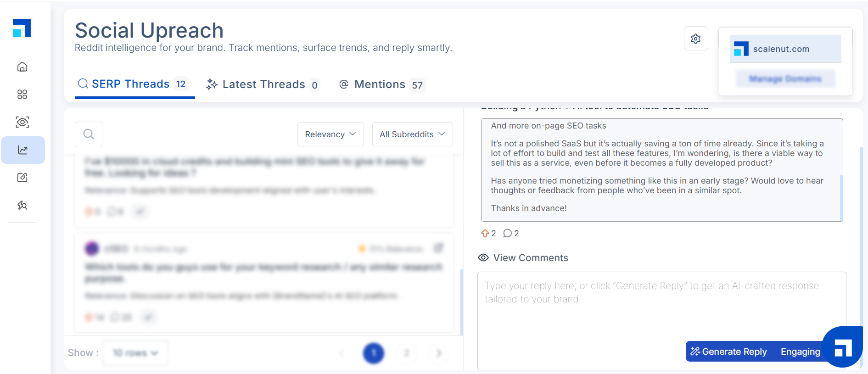The width and height of the screenshot is (868, 374).
Task: Open the Engaging tone selector
Action: pos(800,352)
